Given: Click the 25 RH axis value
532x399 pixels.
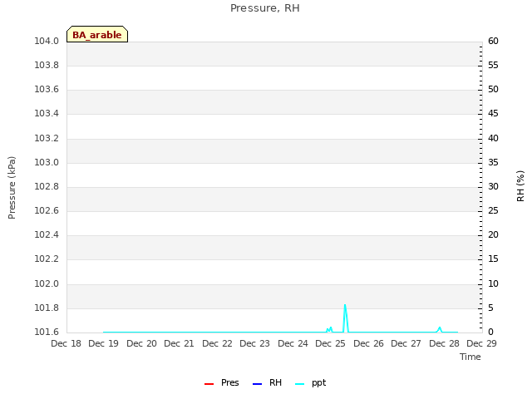Looking at the screenshot, I should coord(493,210).
